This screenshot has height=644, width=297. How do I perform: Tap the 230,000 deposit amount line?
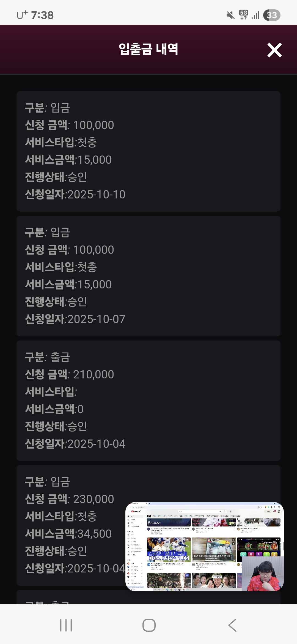[x=70, y=499]
